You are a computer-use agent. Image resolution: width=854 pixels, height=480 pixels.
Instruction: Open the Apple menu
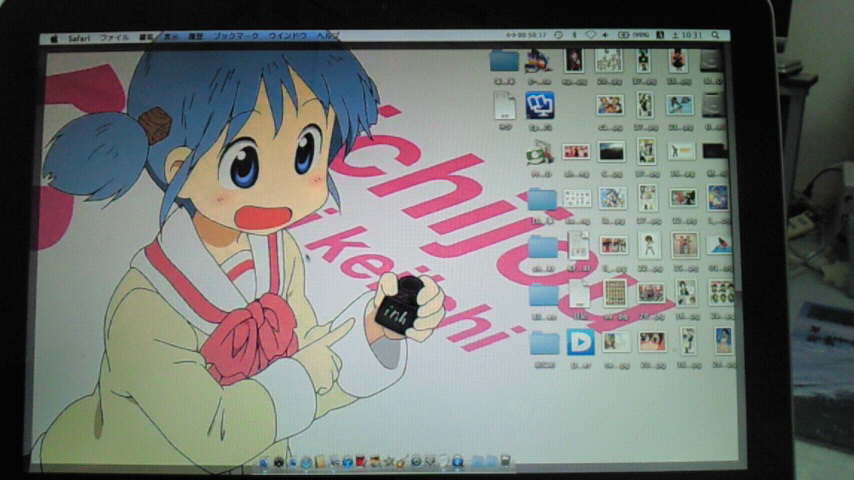(x=54, y=38)
